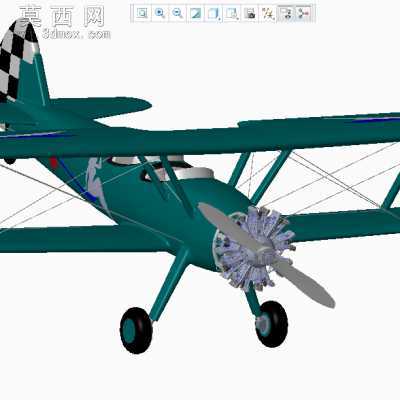Open the Saved Orientations list
The width and height of the screenshot is (400, 400).
point(232,14)
